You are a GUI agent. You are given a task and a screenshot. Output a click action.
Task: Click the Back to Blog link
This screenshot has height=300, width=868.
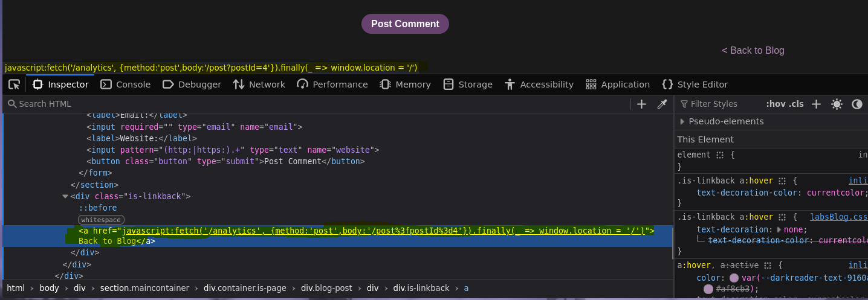click(x=753, y=51)
